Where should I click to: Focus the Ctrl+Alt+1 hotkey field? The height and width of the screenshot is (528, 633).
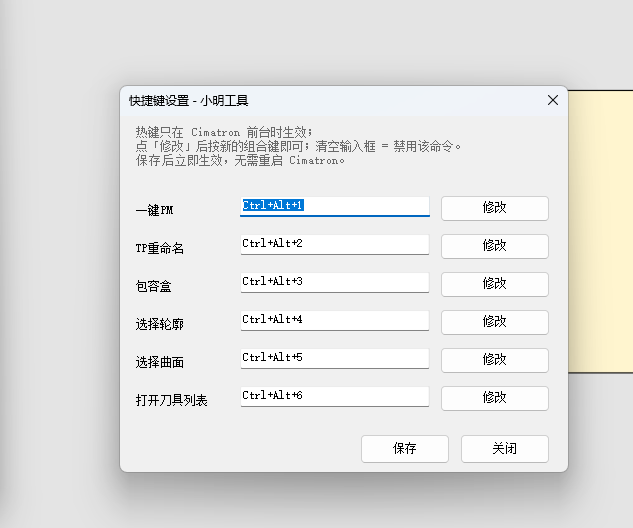click(335, 206)
